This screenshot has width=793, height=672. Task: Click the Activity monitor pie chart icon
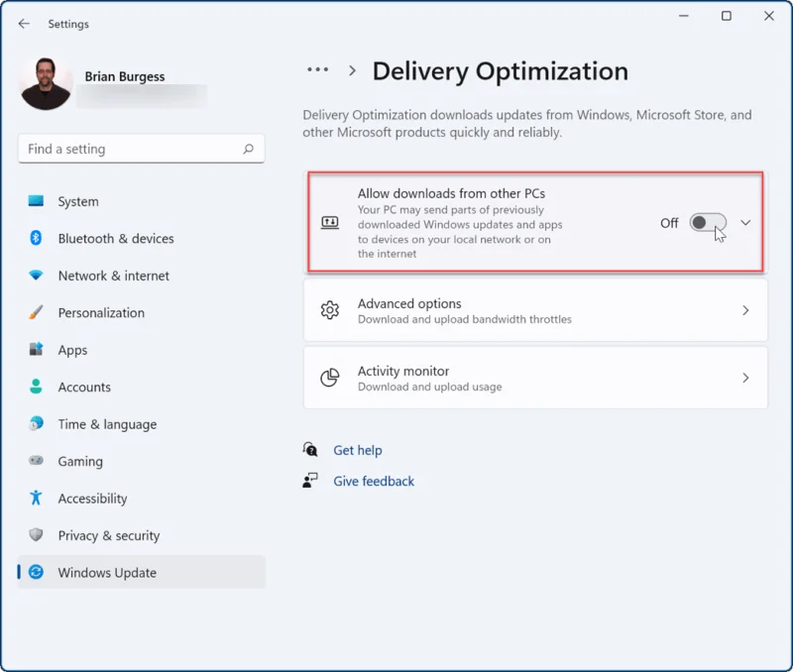[x=330, y=378]
